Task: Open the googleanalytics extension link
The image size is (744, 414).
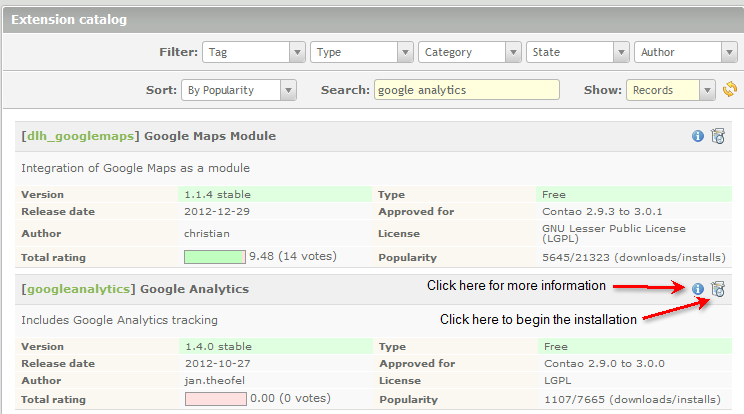Action: 76,289
